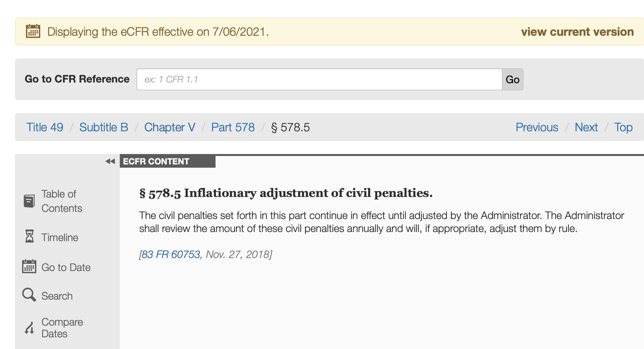Screen dimensions: 644x349
Task: Select the Timeline sidebar entry
Action: 60,237
